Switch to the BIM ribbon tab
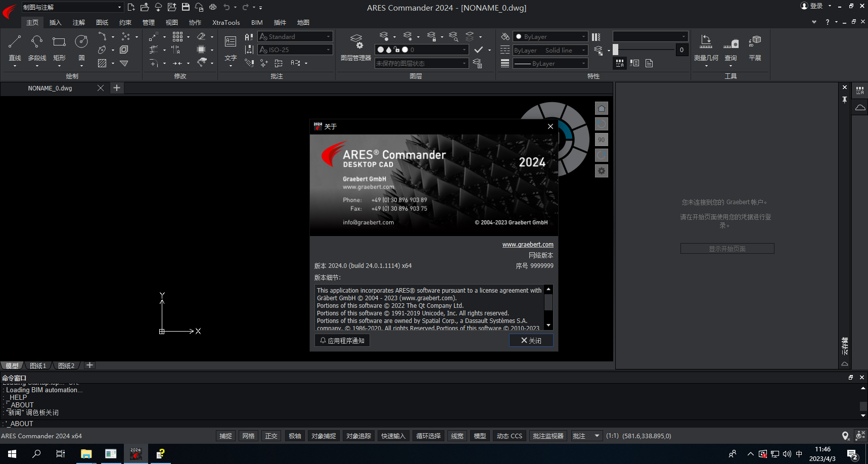 click(x=257, y=22)
